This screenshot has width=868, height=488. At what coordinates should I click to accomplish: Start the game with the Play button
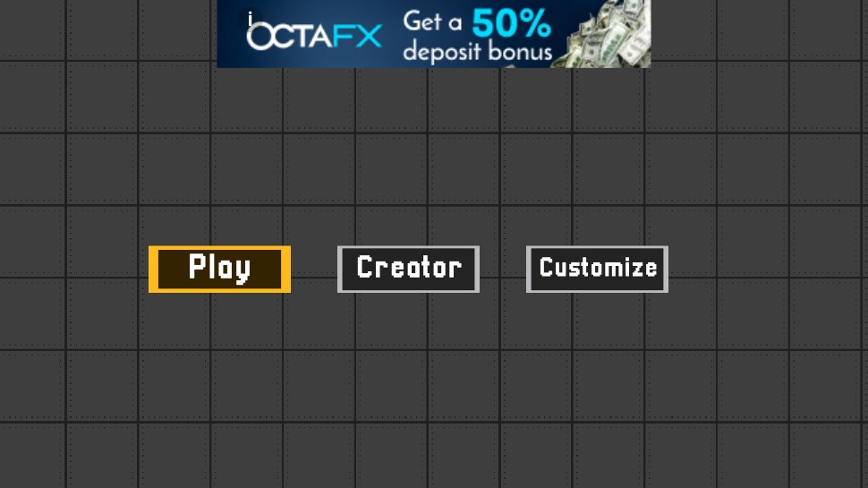click(x=220, y=270)
